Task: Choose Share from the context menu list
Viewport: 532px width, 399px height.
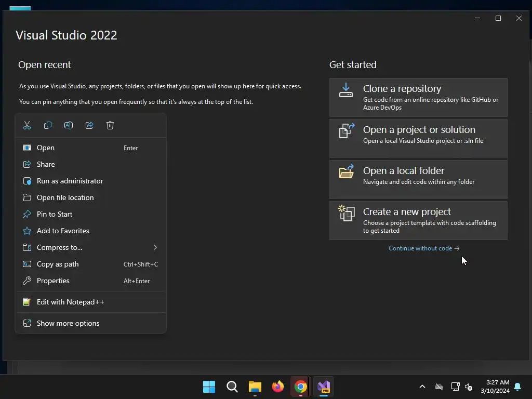Action: (90, 164)
